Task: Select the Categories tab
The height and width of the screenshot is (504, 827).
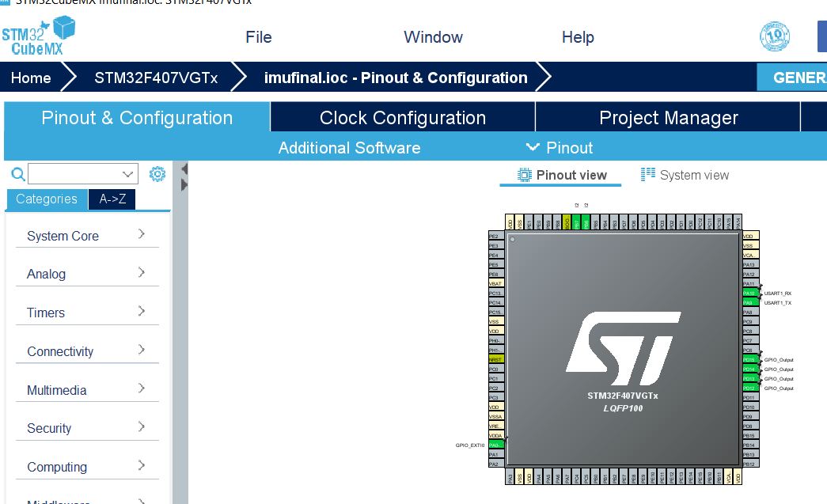Action: coord(47,199)
